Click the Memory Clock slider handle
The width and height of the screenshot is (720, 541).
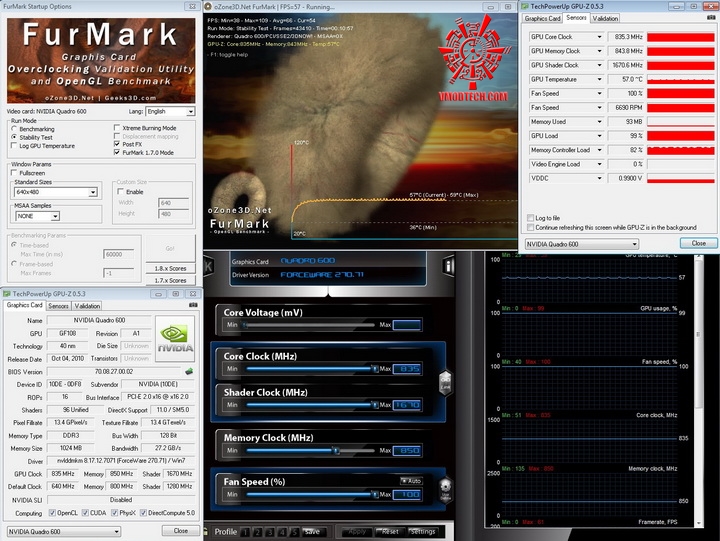336,451
